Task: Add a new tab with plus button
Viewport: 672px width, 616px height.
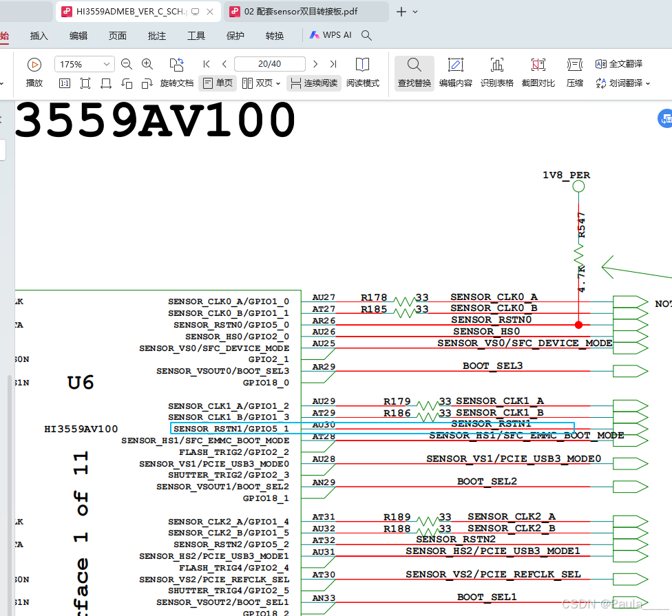Action: coord(401,12)
